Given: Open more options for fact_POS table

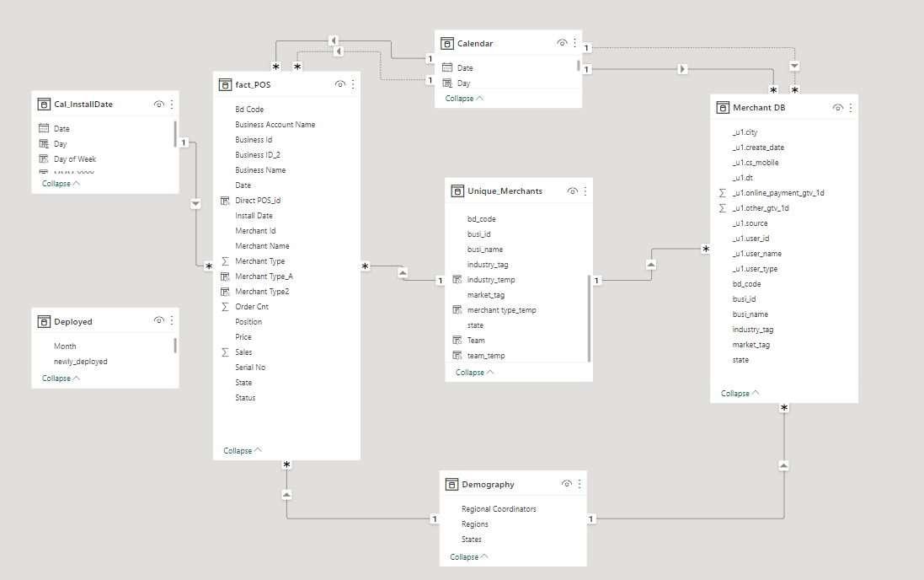Looking at the screenshot, I should (x=353, y=84).
